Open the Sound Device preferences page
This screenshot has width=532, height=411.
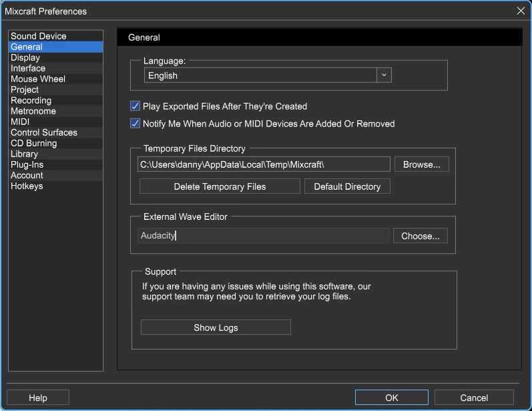pyautogui.click(x=55, y=36)
